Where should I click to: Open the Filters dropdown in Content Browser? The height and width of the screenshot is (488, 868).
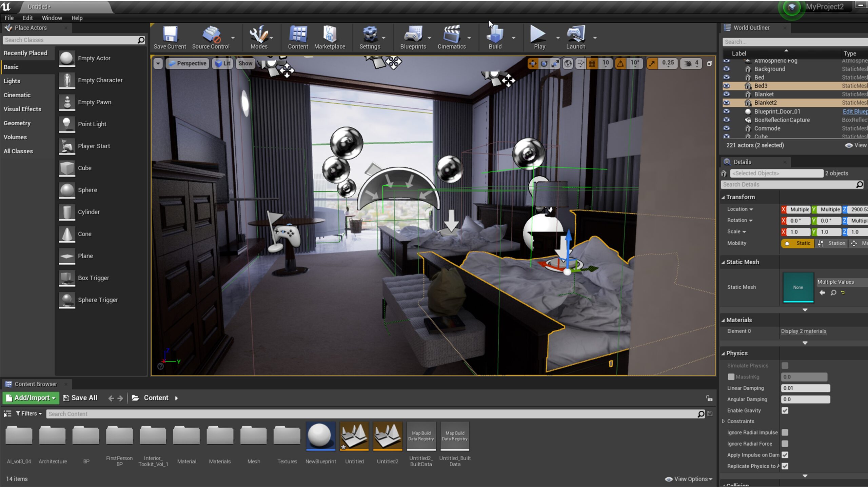point(29,413)
